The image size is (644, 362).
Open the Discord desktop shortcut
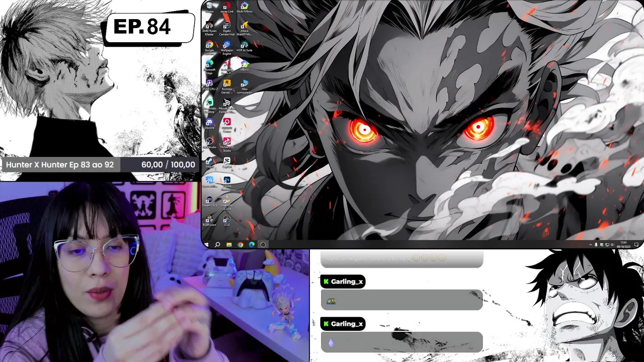coord(209,123)
